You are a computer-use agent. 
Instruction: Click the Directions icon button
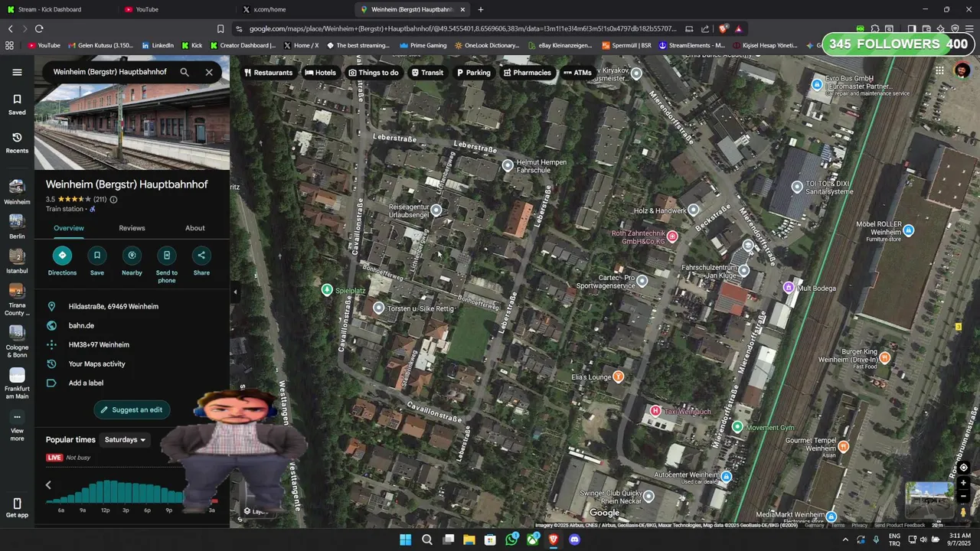pos(62,256)
